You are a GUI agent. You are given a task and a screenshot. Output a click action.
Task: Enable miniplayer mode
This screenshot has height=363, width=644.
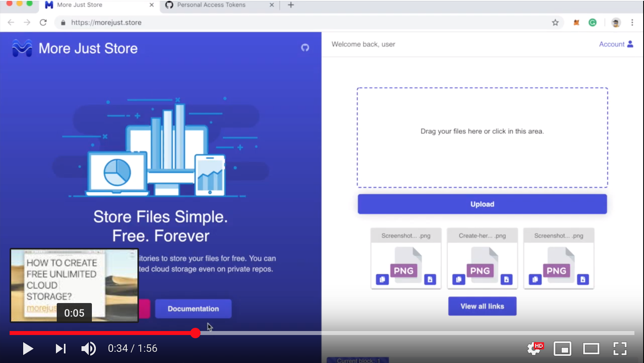point(563,349)
